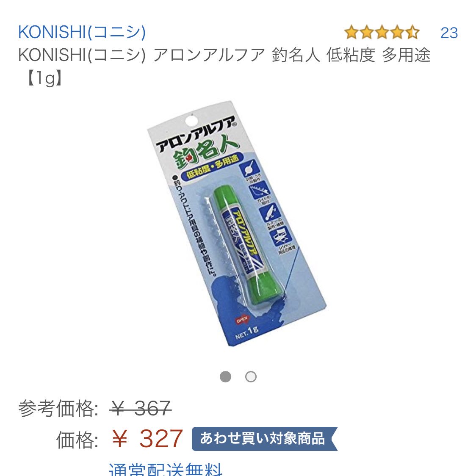476x476 pixels.
Task: Tap the first gold star
Action: tap(351, 33)
